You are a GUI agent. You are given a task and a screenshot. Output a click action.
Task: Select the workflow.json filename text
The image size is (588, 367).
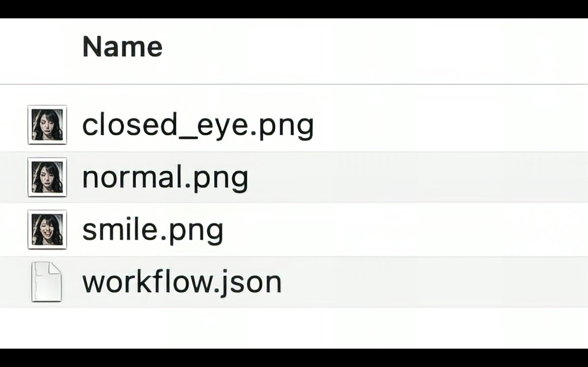[x=182, y=283]
